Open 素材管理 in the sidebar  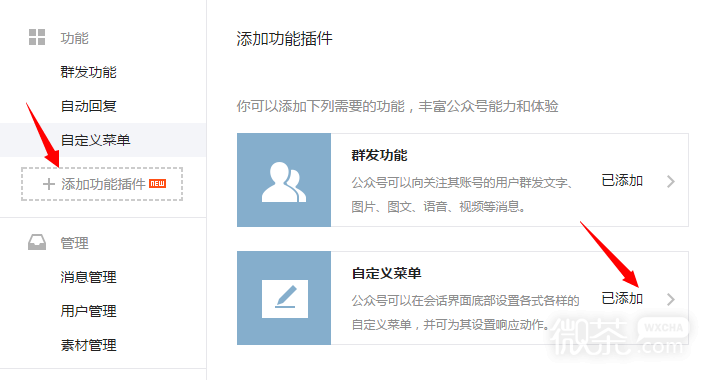coord(89,345)
